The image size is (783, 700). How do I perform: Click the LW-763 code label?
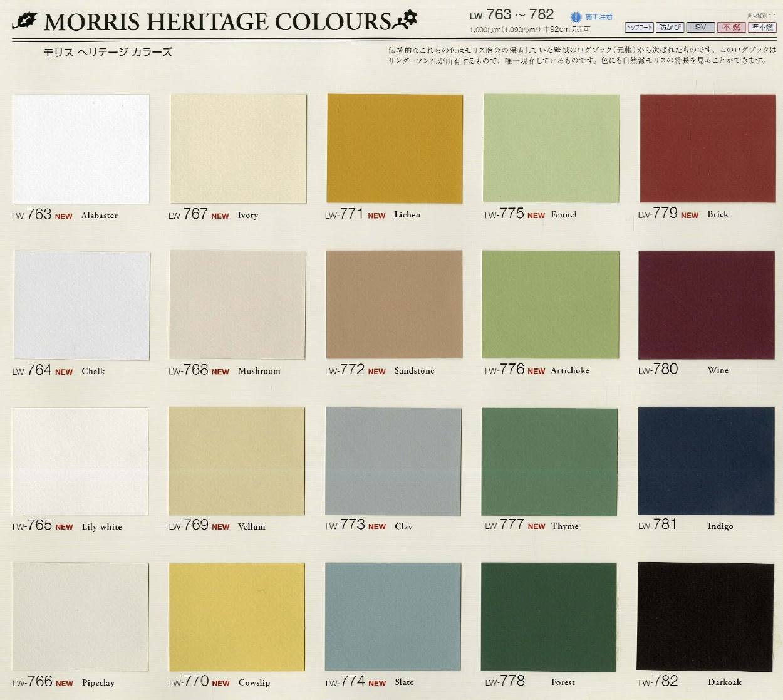[x=32, y=214]
